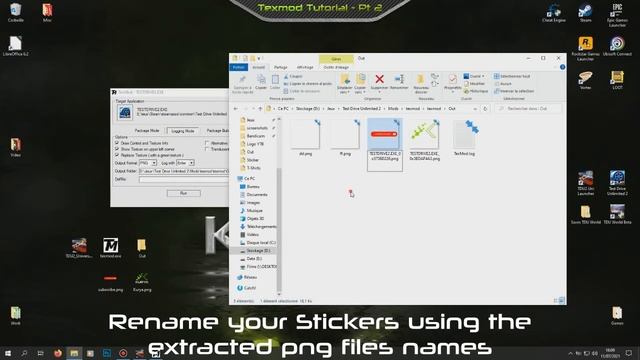Switch to Texmod Package Mode tab

pos(147,131)
